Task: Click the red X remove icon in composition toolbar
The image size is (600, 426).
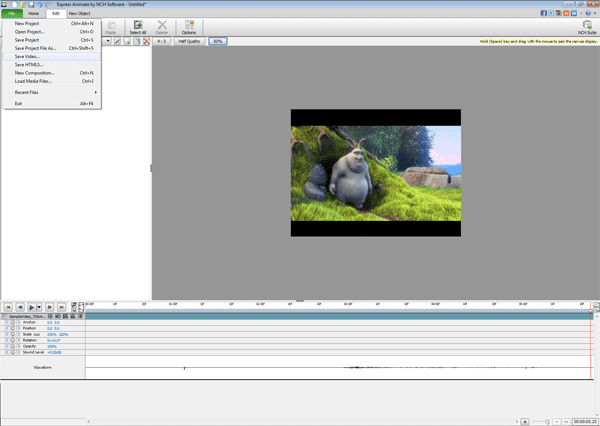Action: tap(146, 41)
